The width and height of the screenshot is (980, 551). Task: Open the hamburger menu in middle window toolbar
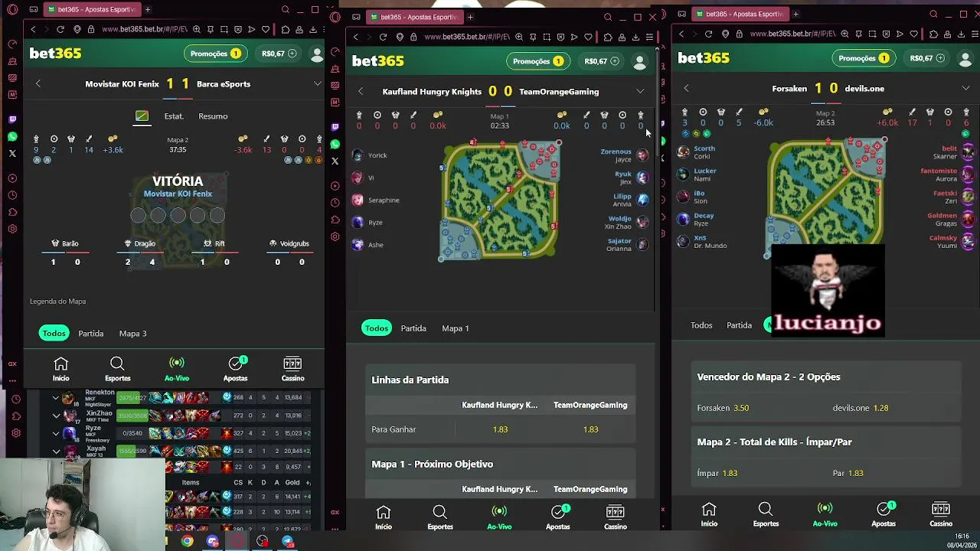pos(649,37)
